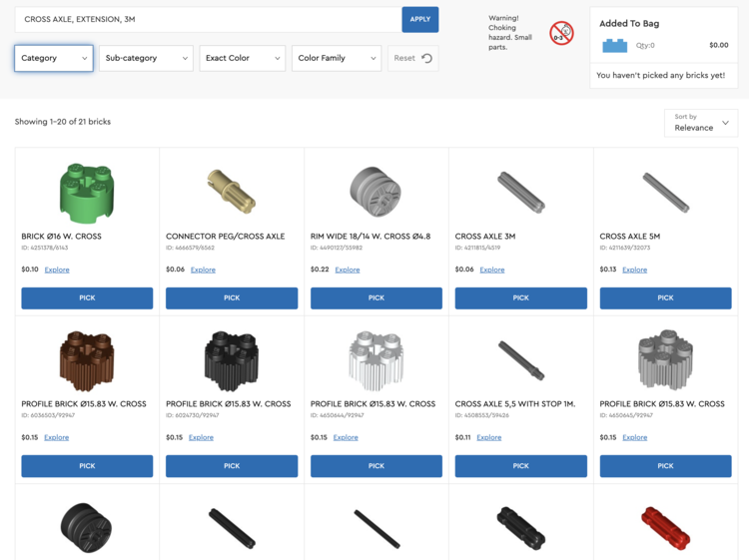
Task: Open the white Profile Brick image
Action: [376, 360]
